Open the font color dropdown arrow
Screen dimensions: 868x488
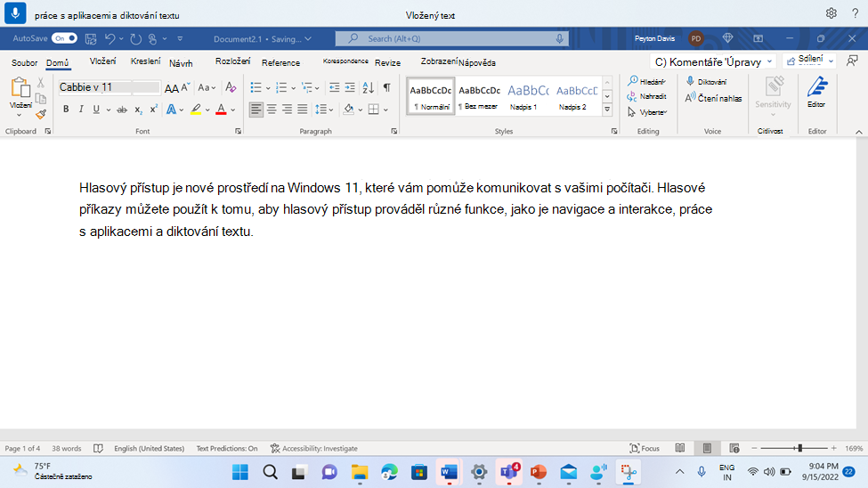tap(233, 110)
